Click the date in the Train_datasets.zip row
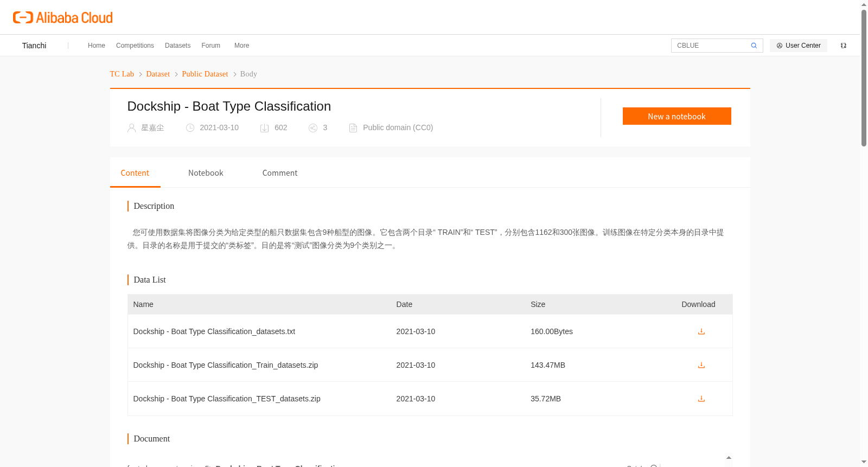 point(416,365)
